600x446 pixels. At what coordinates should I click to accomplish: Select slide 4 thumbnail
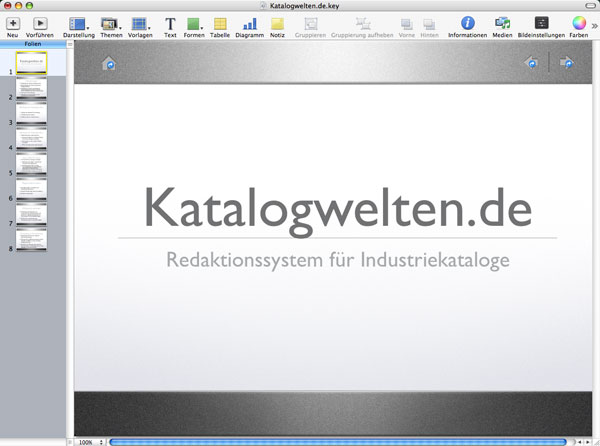tap(31, 138)
